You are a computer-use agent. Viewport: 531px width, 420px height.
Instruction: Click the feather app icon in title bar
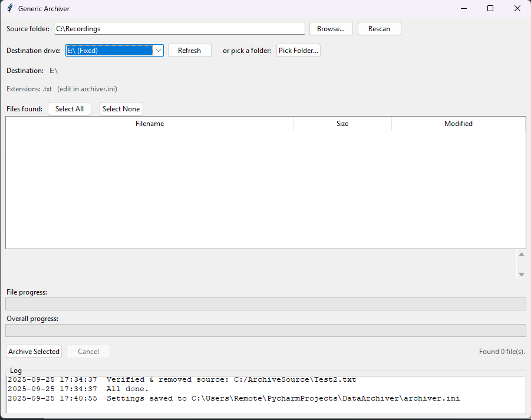click(x=9, y=9)
